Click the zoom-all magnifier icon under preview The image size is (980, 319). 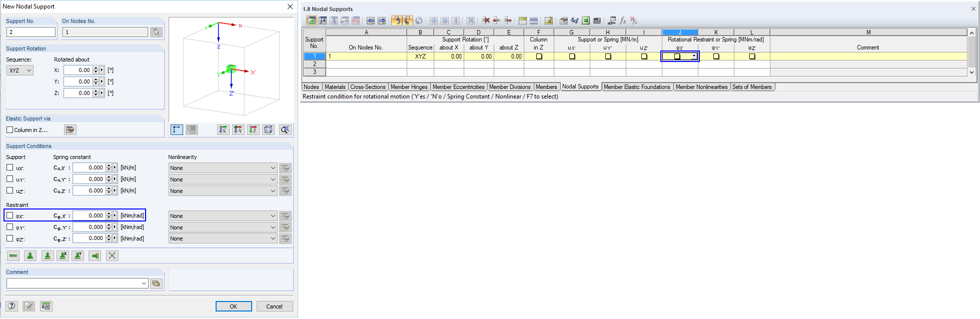285,129
